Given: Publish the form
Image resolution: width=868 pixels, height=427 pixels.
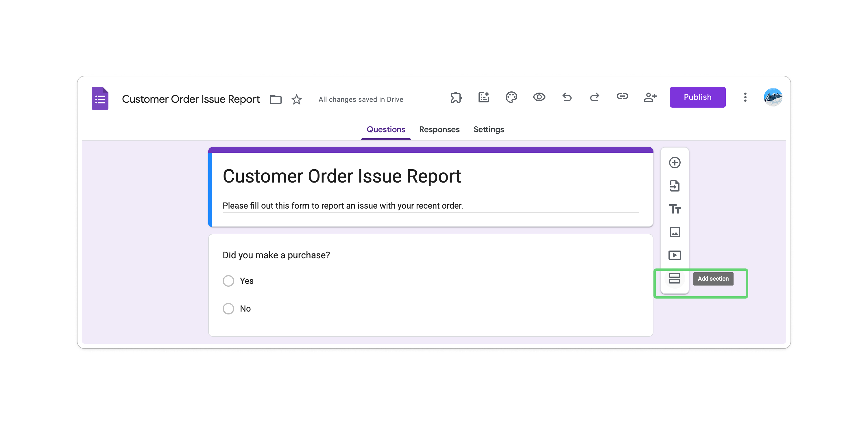Looking at the screenshot, I should click(x=697, y=97).
